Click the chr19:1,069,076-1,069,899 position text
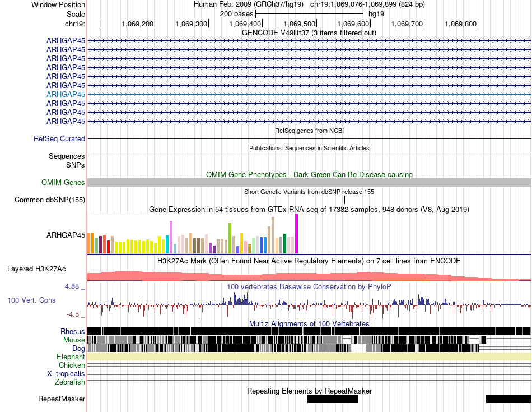Image resolution: width=532 pixels, height=412 pixels. click(x=367, y=4)
